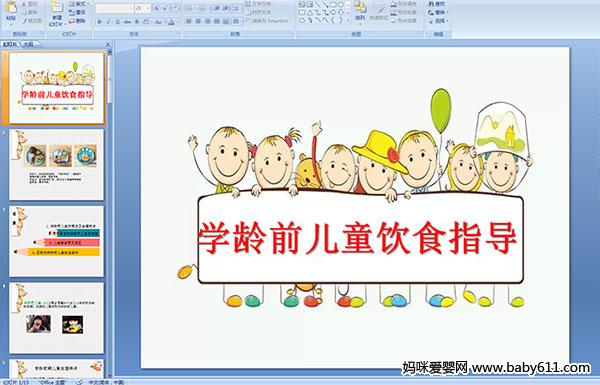Click the Delete (删除) slide icon

coord(72,21)
